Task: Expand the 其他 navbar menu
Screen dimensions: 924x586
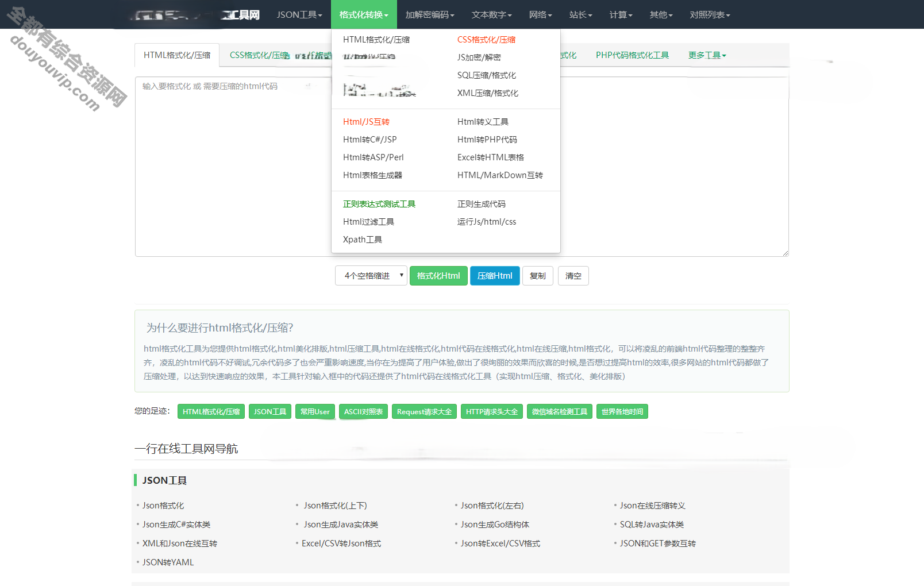Action: [x=661, y=14]
